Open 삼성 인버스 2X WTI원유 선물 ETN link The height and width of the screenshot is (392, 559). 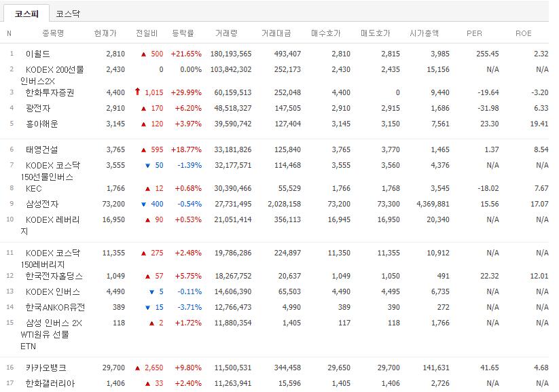tap(52, 334)
